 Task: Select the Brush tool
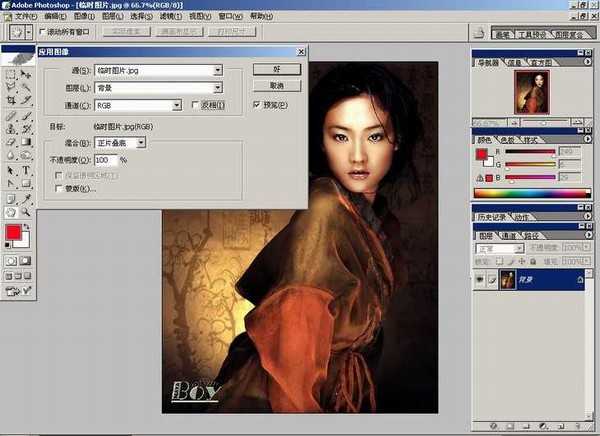pos(26,115)
